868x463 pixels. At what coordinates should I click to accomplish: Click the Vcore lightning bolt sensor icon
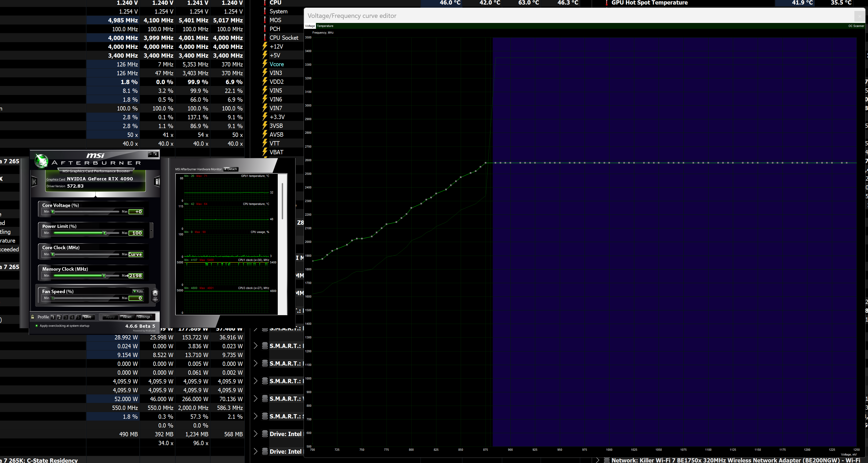point(265,64)
